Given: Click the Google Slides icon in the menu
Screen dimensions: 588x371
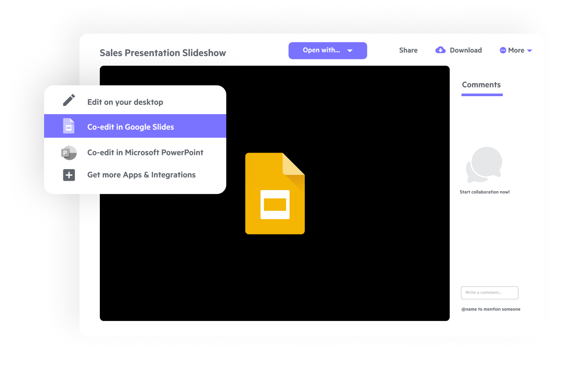Looking at the screenshot, I should click(x=69, y=126).
